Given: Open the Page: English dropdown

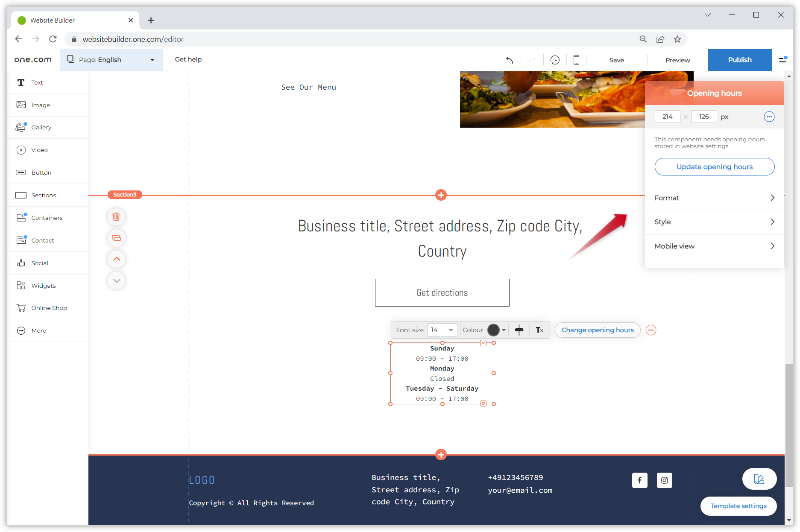Looking at the screenshot, I should pyautogui.click(x=111, y=60).
